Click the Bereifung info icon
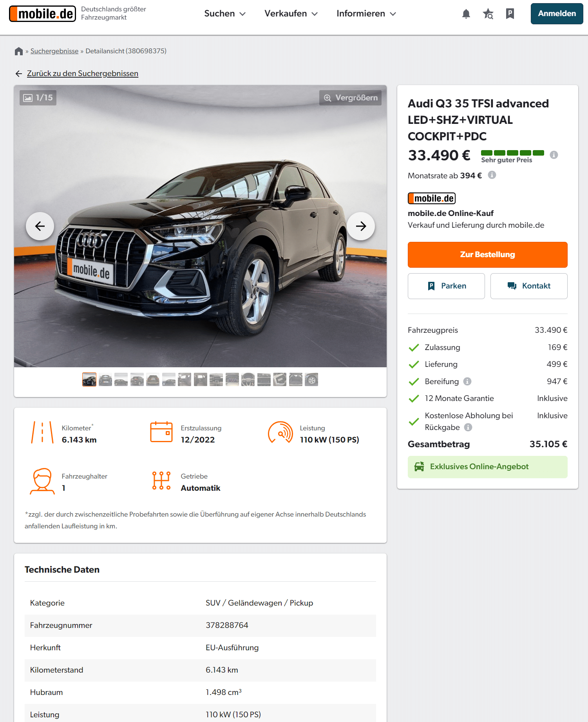This screenshot has height=722, width=588. click(467, 381)
